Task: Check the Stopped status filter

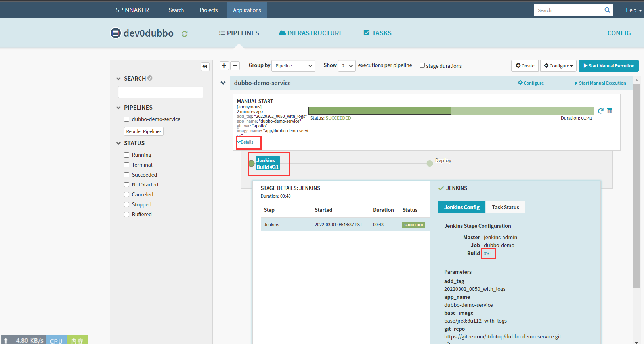Action: (127, 204)
